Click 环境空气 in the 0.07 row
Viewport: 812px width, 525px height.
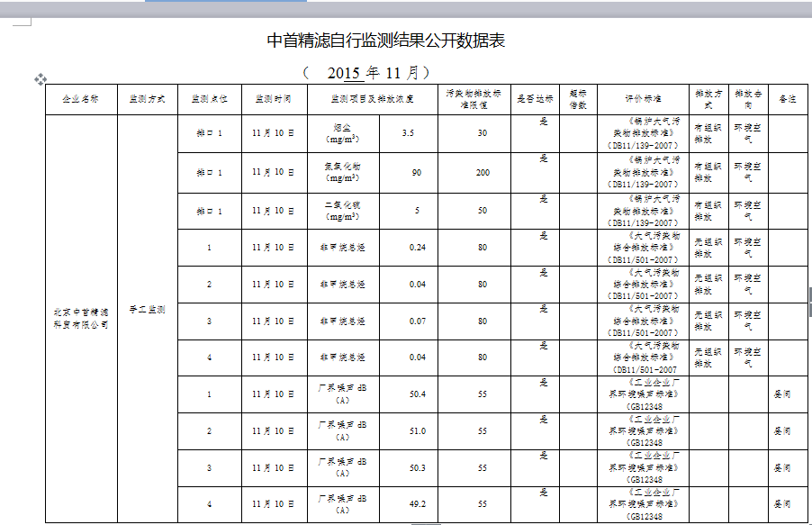pos(748,321)
